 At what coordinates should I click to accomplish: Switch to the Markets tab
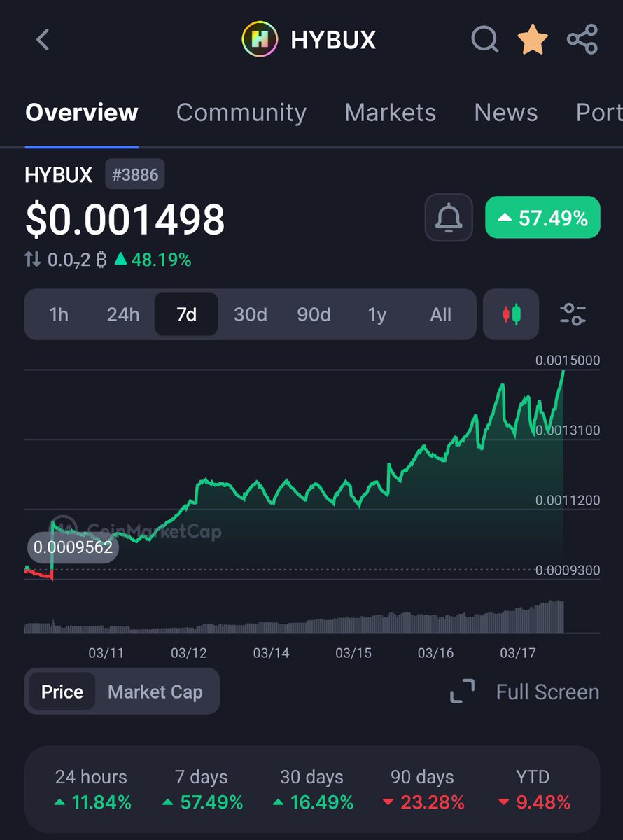click(390, 113)
